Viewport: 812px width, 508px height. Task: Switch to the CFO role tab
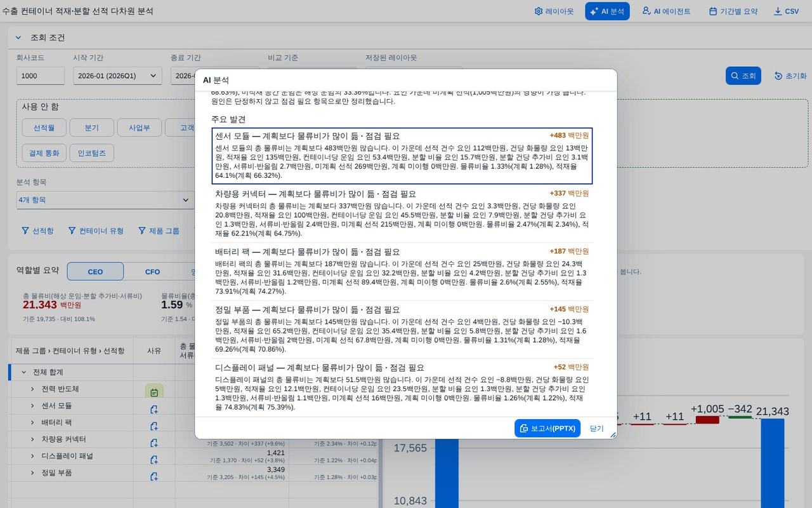152,272
